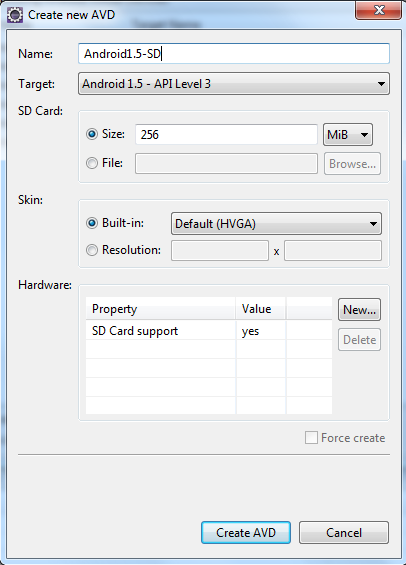Click the Cancel button
Screen dimensions: 406x565
pos(344,533)
